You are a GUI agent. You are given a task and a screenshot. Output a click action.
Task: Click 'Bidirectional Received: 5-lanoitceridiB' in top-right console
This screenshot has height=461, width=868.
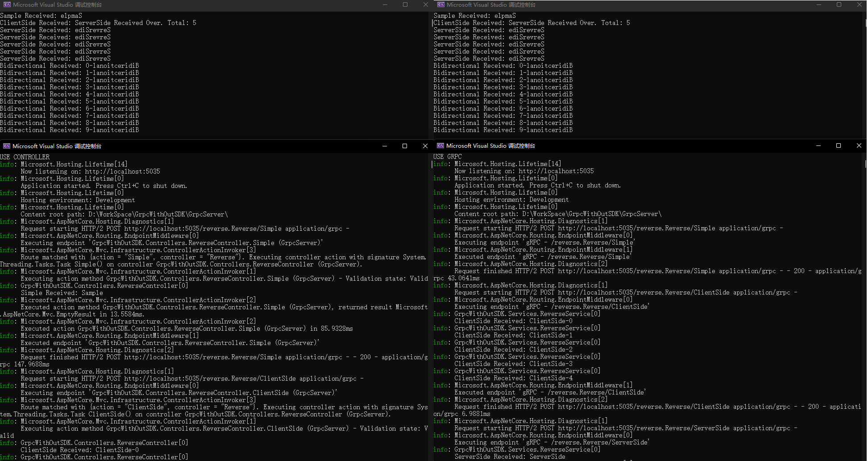[x=503, y=101]
